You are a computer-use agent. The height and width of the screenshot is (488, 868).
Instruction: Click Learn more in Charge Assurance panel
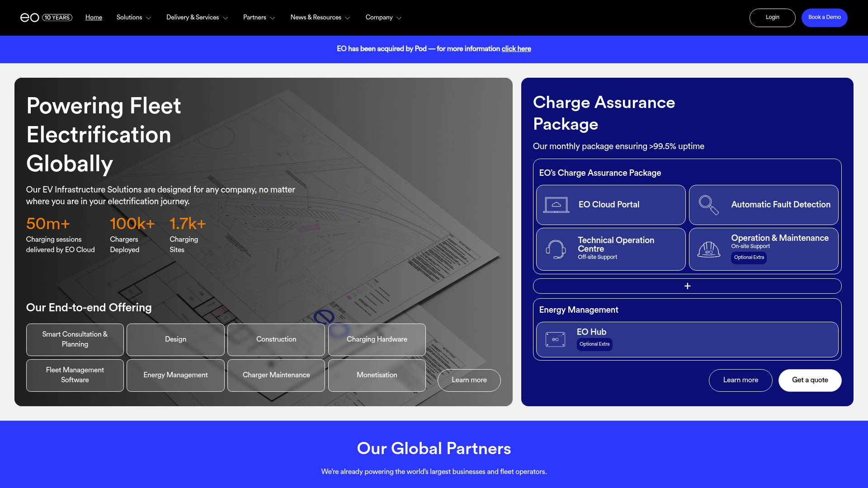tap(741, 380)
